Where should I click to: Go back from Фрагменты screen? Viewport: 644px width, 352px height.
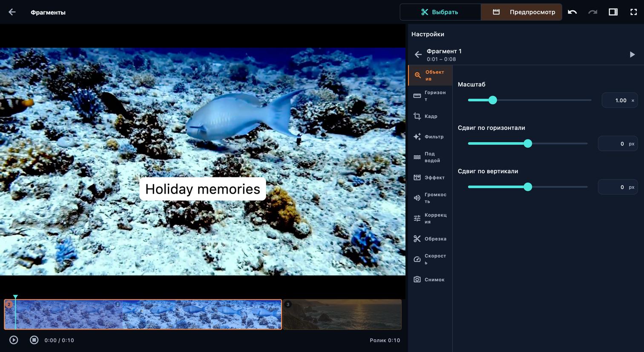pyautogui.click(x=12, y=12)
